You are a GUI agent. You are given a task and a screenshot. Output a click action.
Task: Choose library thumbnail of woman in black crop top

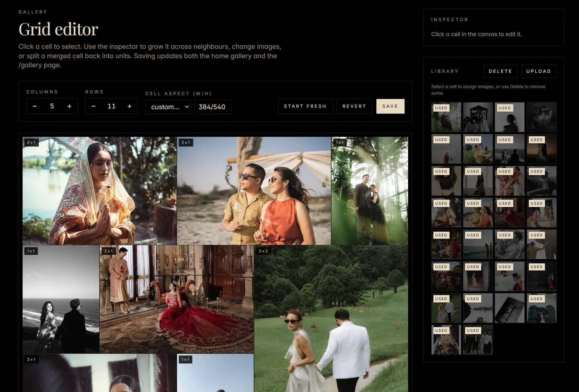coord(446,181)
